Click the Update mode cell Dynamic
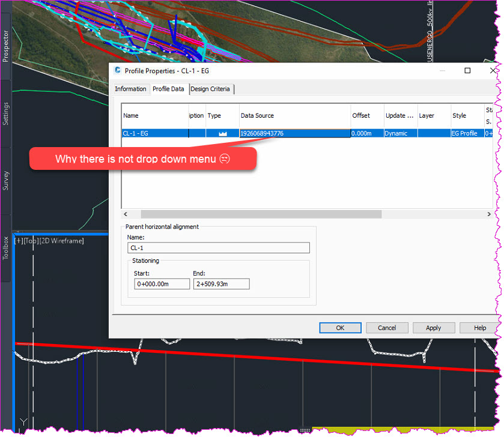 click(401, 133)
